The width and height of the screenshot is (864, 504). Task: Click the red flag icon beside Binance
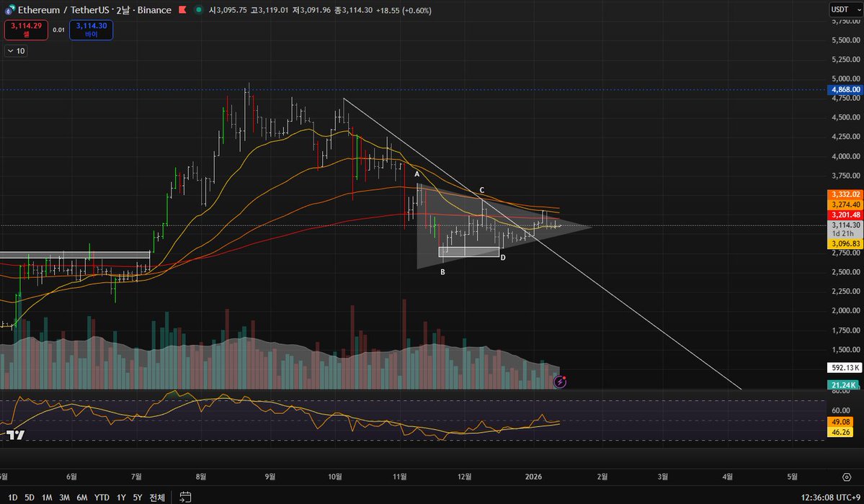(182, 10)
